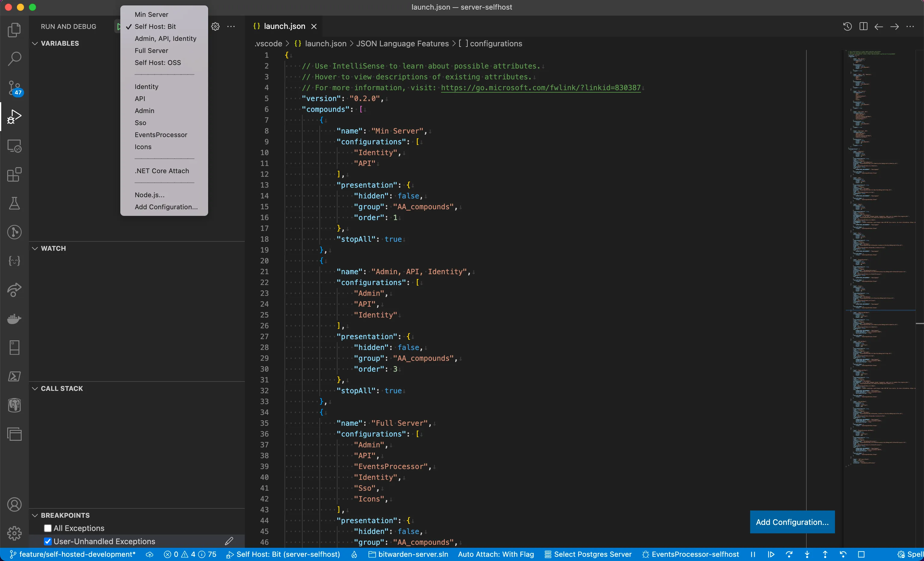Open Source Control view showing 47 pending changes
Viewport: 924px width, 561px height.
click(x=14, y=88)
